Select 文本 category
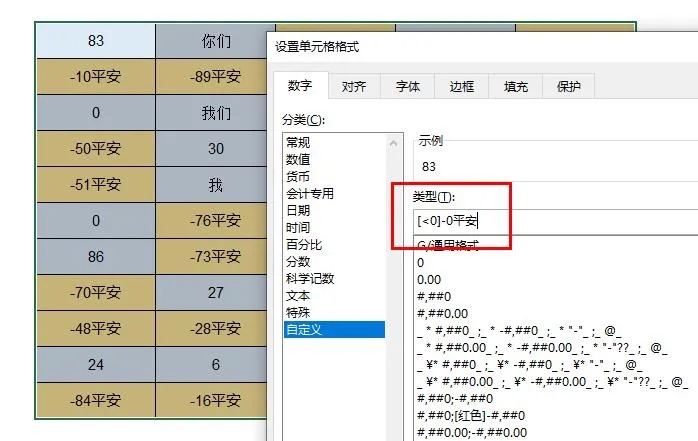The height and width of the screenshot is (441, 698). (x=298, y=295)
